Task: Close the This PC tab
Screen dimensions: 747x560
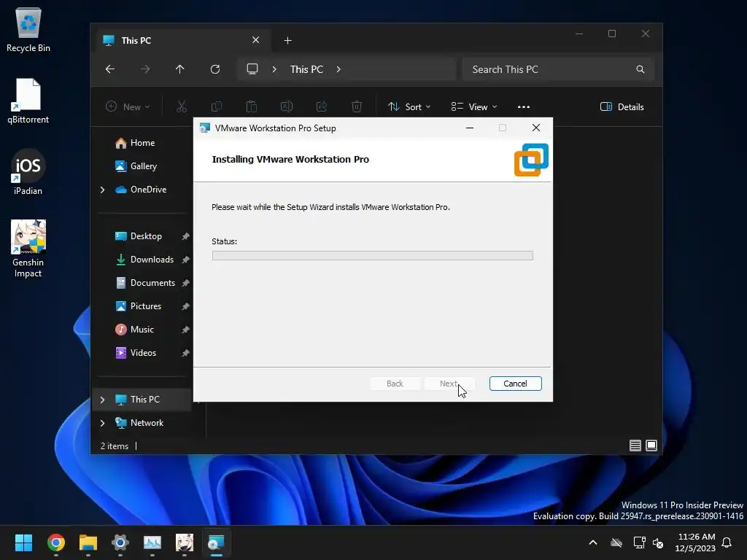Action: (x=255, y=40)
